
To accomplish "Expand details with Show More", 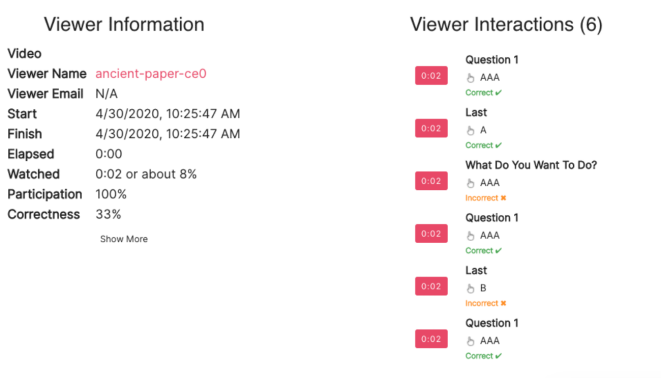I will point(124,239).
